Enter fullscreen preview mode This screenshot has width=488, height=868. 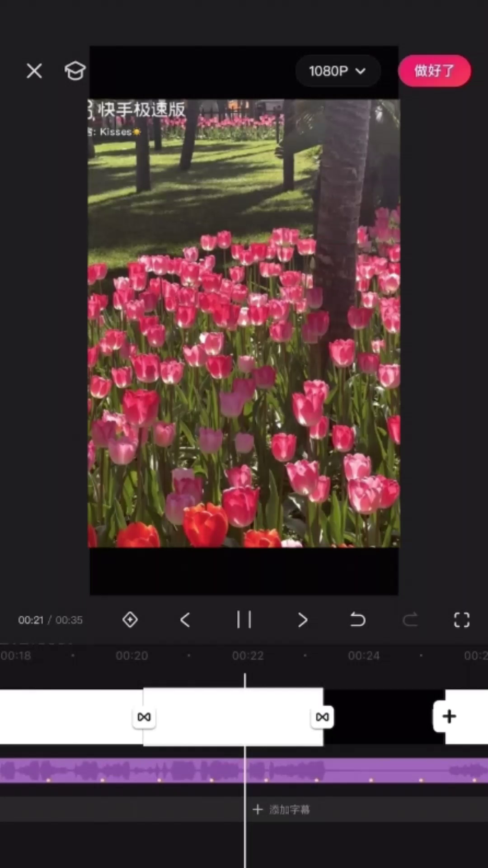click(461, 619)
